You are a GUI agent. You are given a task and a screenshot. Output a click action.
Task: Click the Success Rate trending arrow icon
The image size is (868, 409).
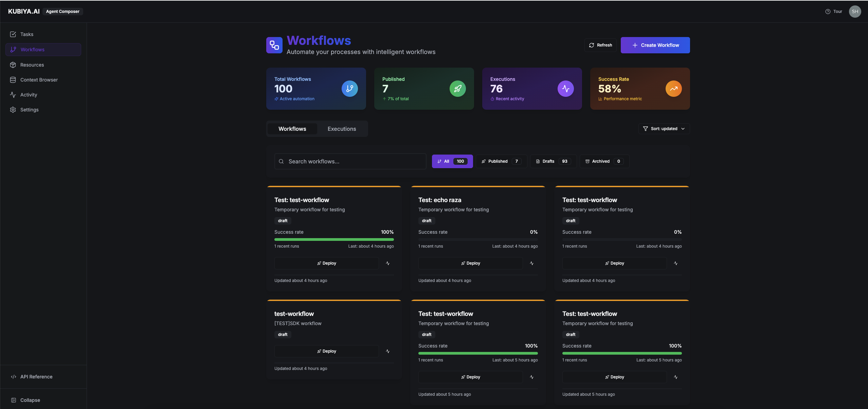pyautogui.click(x=673, y=89)
